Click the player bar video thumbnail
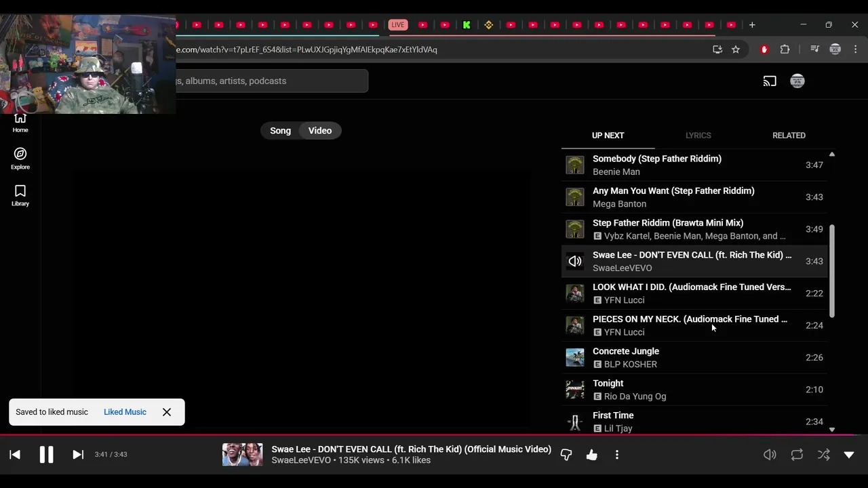The width and height of the screenshot is (868, 488). click(x=242, y=455)
